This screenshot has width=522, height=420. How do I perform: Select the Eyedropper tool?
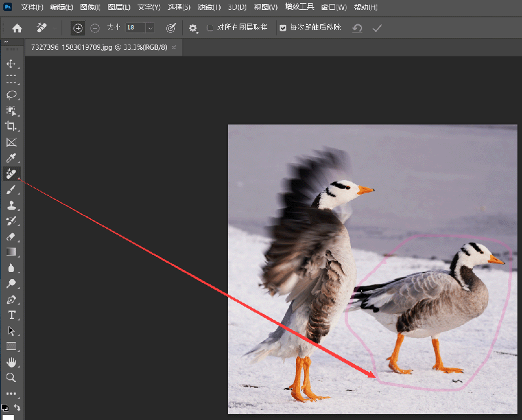click(x=11, y=158)
